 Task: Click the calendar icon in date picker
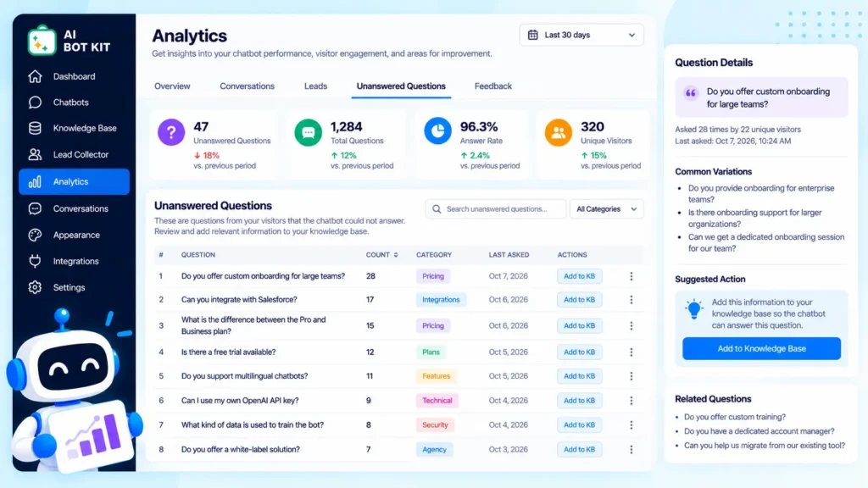tap(532, 35)
